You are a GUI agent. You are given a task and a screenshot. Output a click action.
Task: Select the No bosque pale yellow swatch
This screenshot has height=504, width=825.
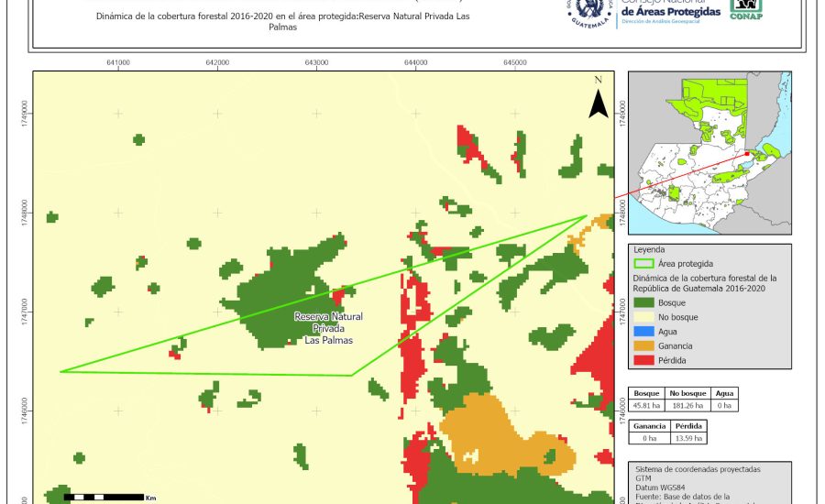pyautogui.click(x=645, y=316)
